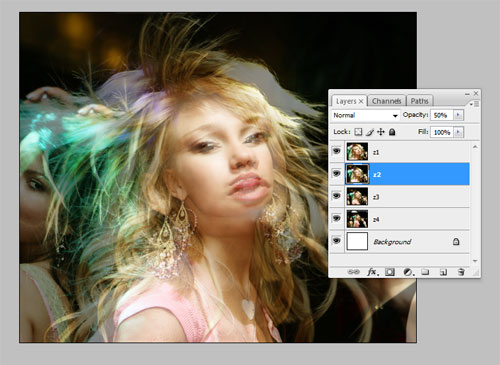Click the layers scrollbar down arrow
Viewport: 500px width, 365px height.
click(x=475, y=261)
